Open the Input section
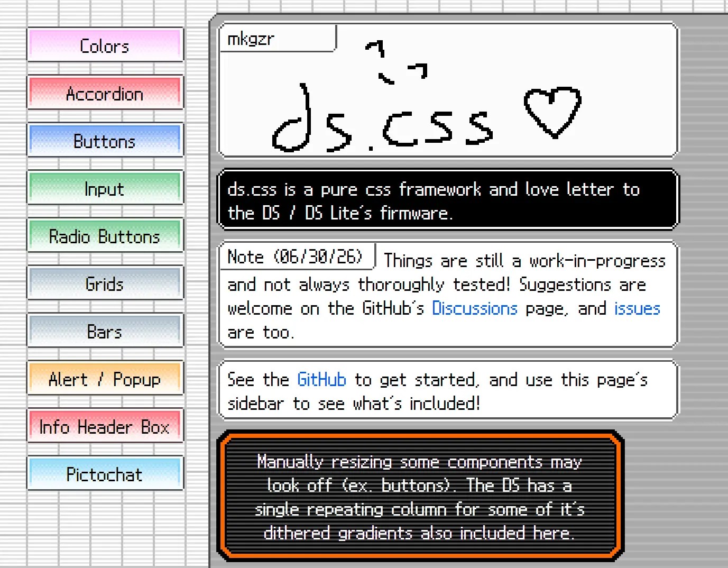The height and width of the screenshot is (568, 728). point(105,188)
